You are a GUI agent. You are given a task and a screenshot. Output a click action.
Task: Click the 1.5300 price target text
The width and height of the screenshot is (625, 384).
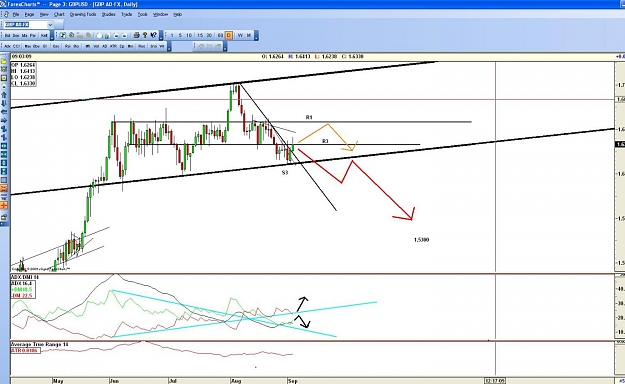[x=421, y=240]
